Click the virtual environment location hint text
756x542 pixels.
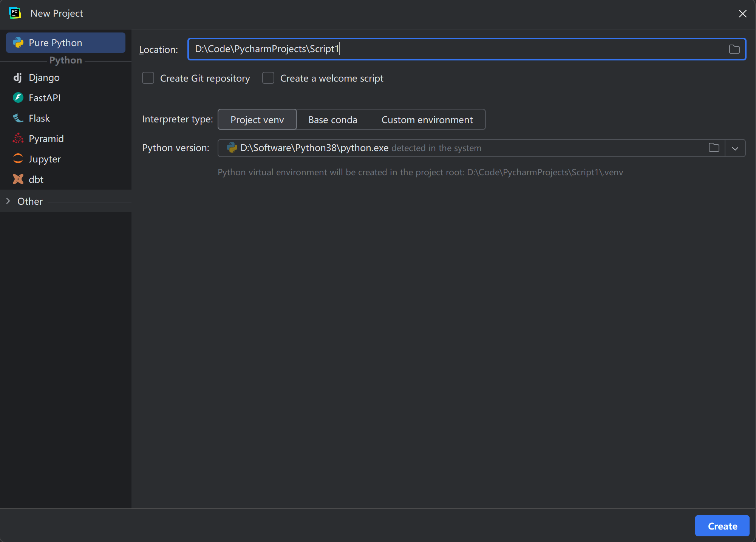click(x=420, y=172)
